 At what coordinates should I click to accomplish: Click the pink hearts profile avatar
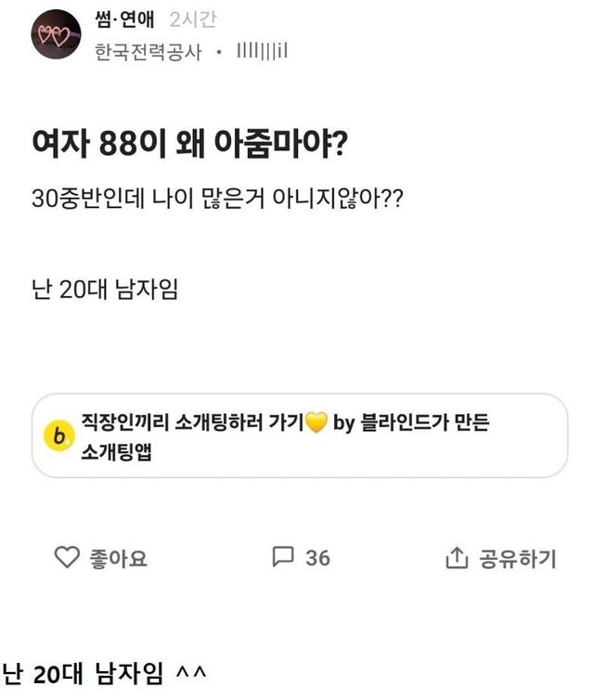(55, 35)
